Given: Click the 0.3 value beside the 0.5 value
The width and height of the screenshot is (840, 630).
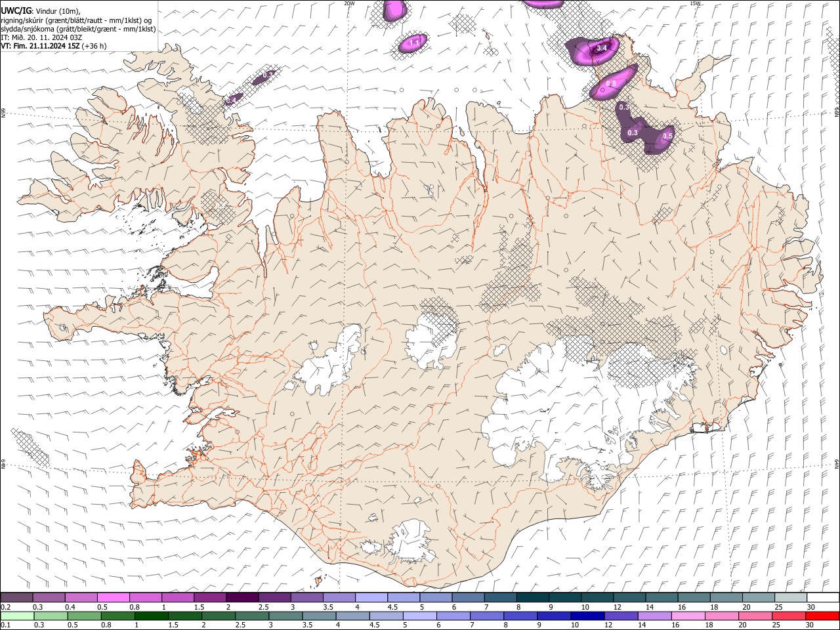Looking at the screenshot, I should tap(633, 133).
